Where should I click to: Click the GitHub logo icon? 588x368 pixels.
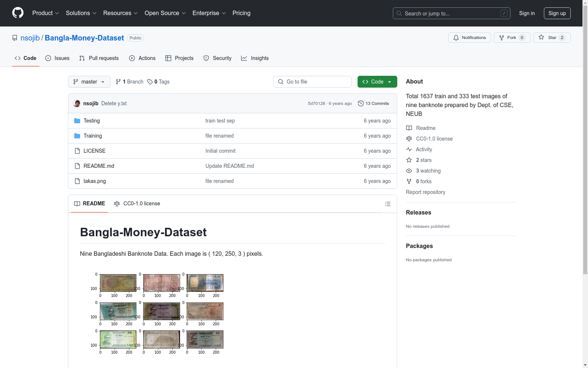coord(18,13)
